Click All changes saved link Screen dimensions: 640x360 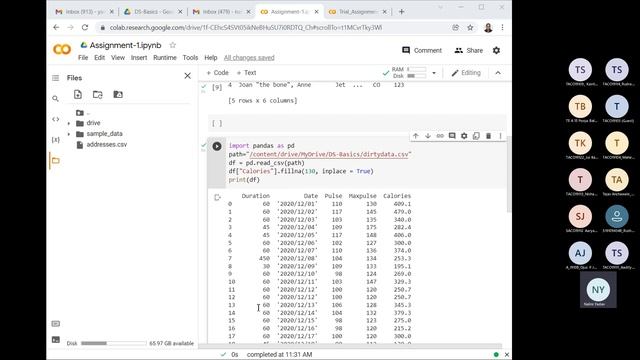(x=249, y=58)
